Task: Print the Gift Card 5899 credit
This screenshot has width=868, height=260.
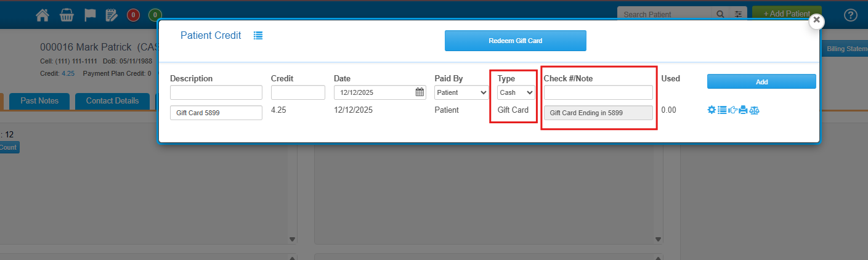Action: 743,110
